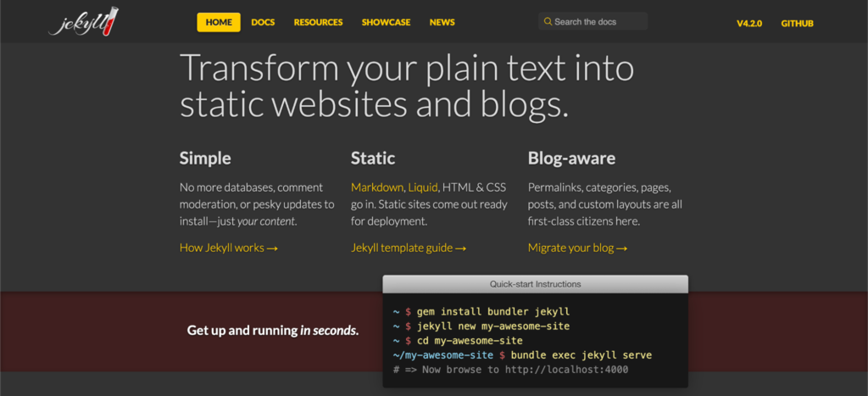Follow the Markdown link

click(377, 187)
